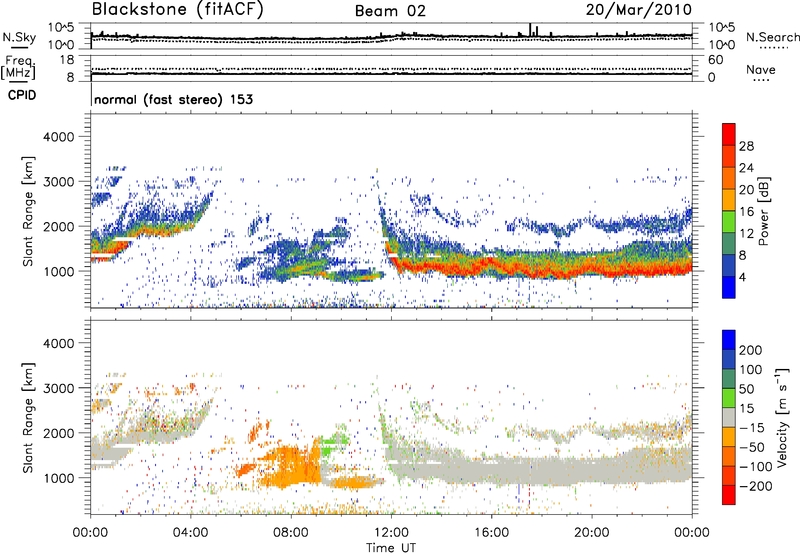800x554 pixels.
Task: Click the '200' value on Velocity scale
Action: coord(751,350)
